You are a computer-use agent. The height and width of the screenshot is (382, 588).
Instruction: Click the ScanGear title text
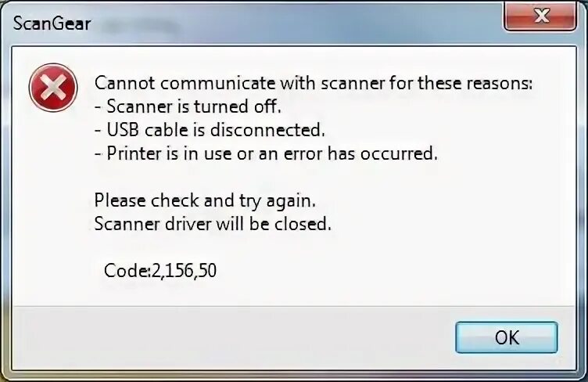pyautogui.click(x=52, y=23)
